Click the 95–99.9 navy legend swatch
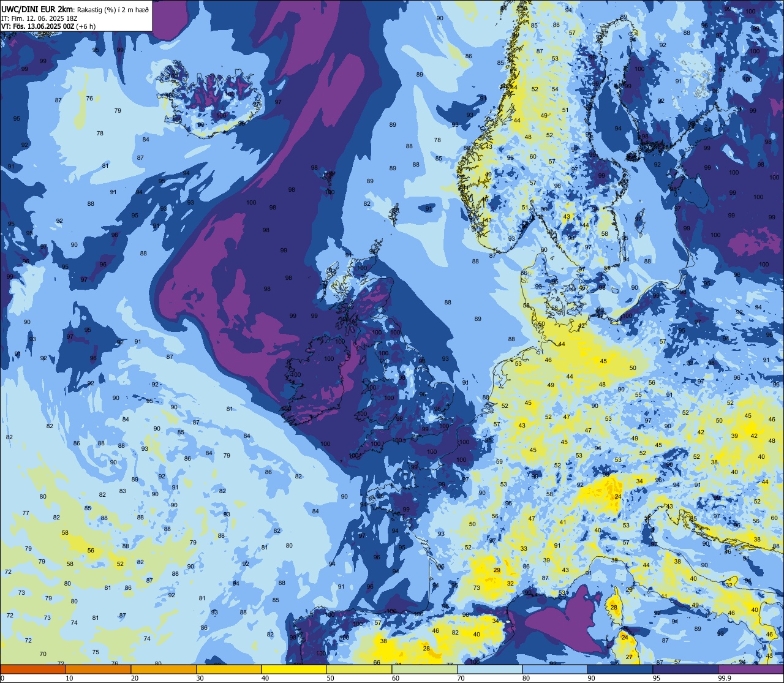Image resolution: width=784 pixels, height=683 pixels. (x=685, y=669)
